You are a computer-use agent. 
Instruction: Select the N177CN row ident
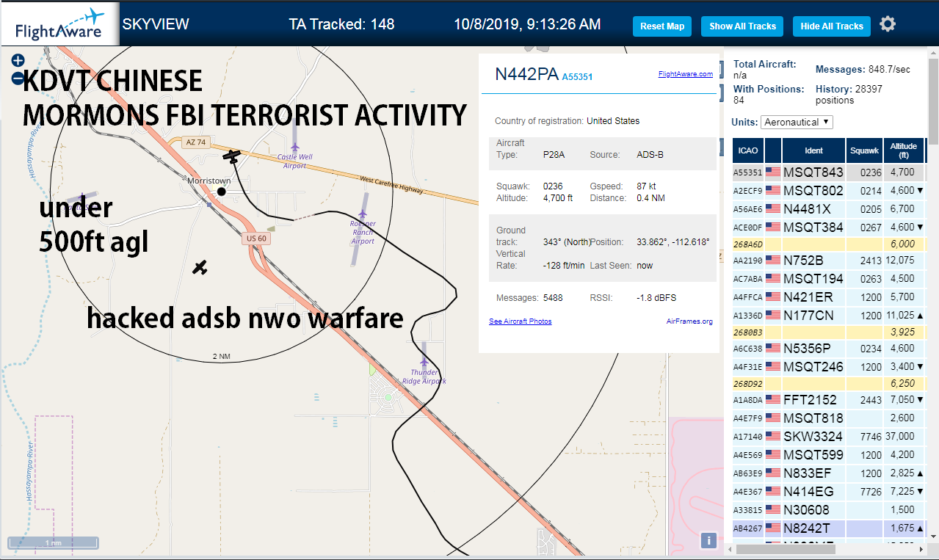click(808, 316)
